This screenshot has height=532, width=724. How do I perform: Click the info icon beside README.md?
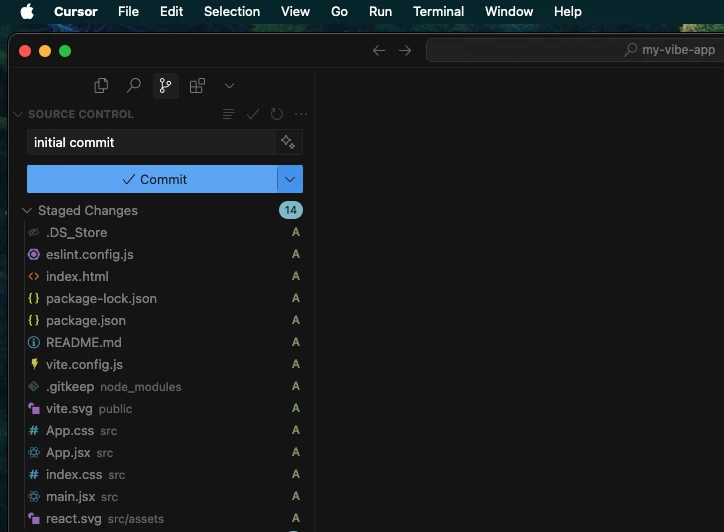point(34,342)
